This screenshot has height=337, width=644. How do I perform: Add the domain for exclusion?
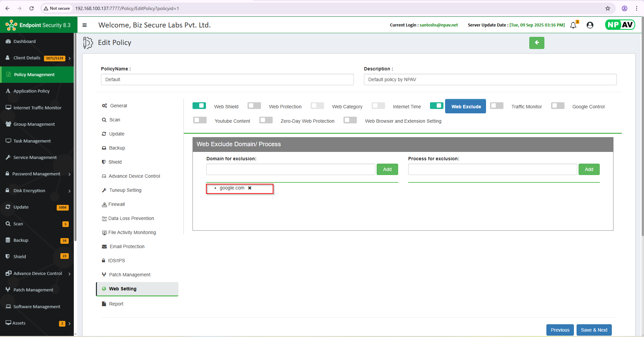coord(387,170)
